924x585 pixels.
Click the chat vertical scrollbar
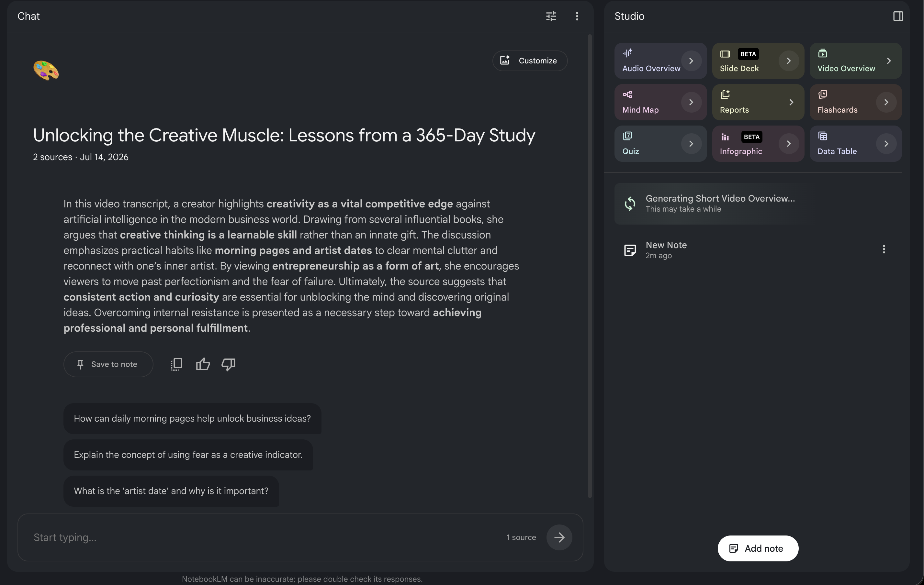(x=590, y=266)
